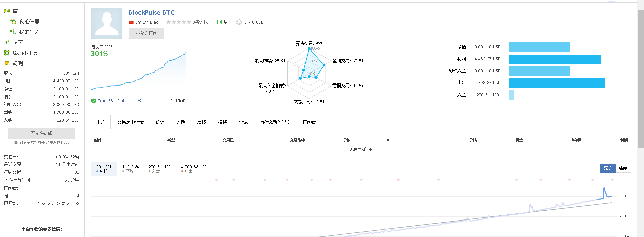Click the 盈利交易: 67.5% radar label
The height and width of the screenshot is (237, 644).
pyautogui.click(x=348, y=61)
